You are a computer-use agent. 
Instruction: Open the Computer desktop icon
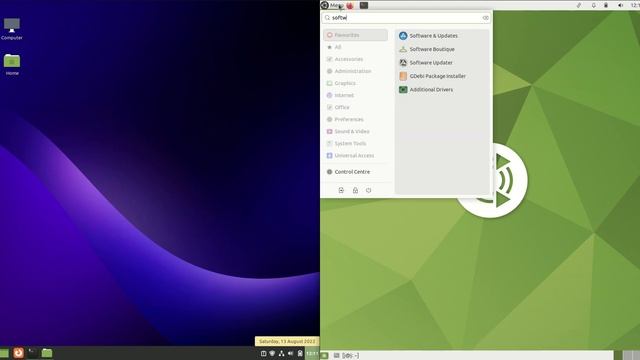(12, 29)
